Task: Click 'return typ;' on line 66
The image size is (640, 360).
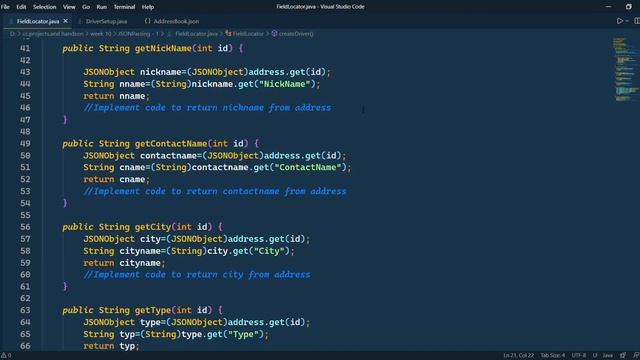Action: [111, 346]
